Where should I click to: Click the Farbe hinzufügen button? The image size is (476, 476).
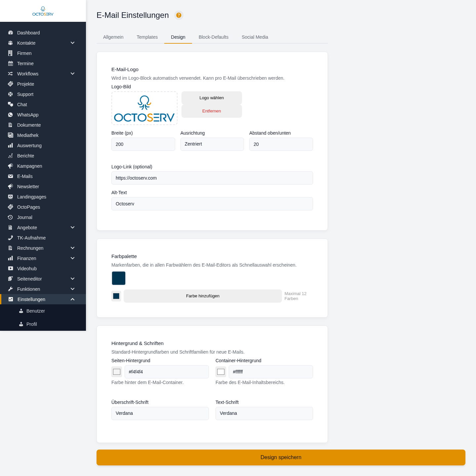pyautogui.click(x=203, y=296)
